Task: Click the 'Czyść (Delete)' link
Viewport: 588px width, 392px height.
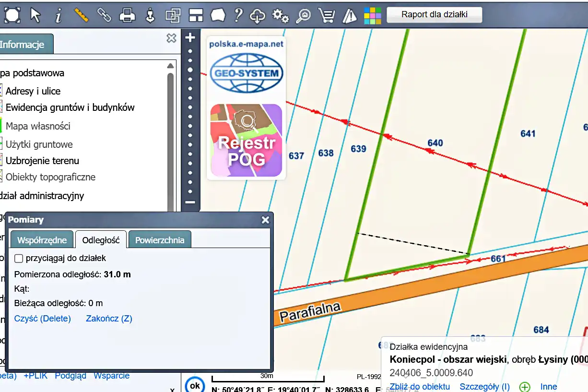Action: coord(43,319)
